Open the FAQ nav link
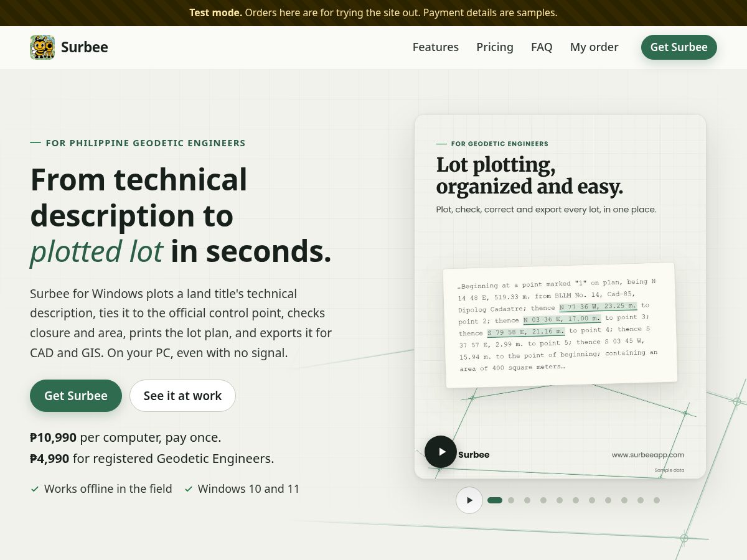747x560 pixels. click(x=542, y=47)
